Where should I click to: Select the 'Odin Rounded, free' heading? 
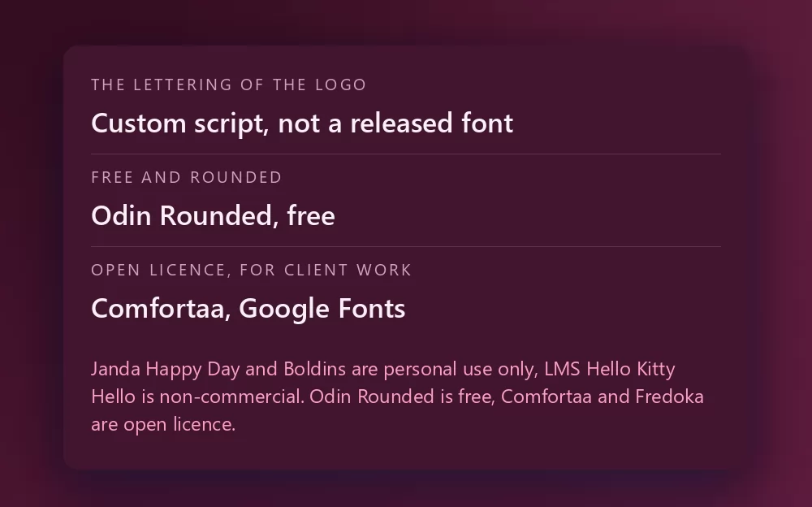click(x=213, y=215)
